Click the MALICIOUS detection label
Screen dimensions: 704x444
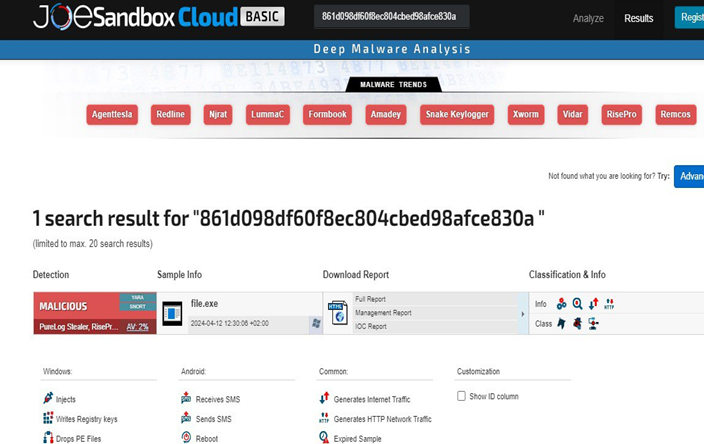(x=63, y=306)
